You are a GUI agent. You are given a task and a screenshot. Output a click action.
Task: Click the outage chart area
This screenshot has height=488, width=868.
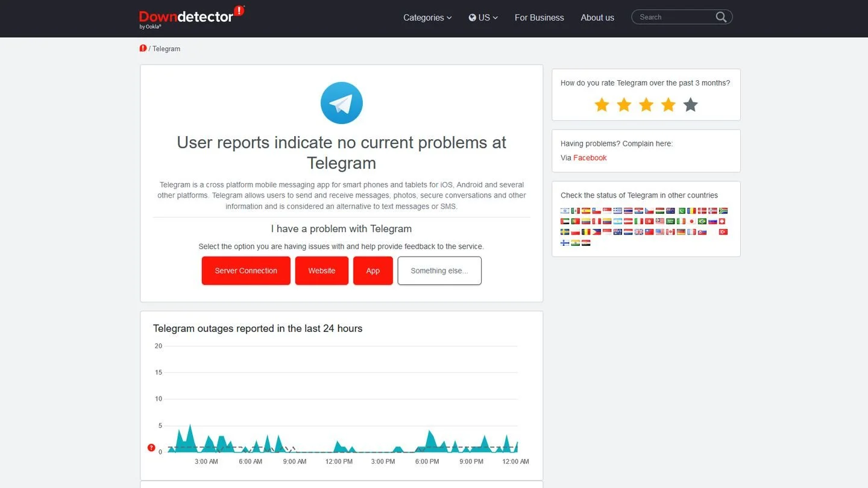[342, 399]
